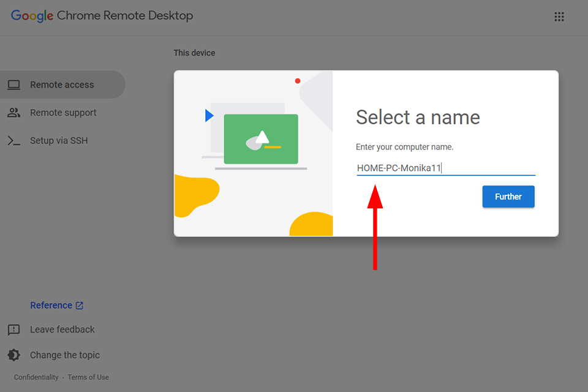
Task: Click the external link icon beside Reference
Action: (x=80, y=306)
